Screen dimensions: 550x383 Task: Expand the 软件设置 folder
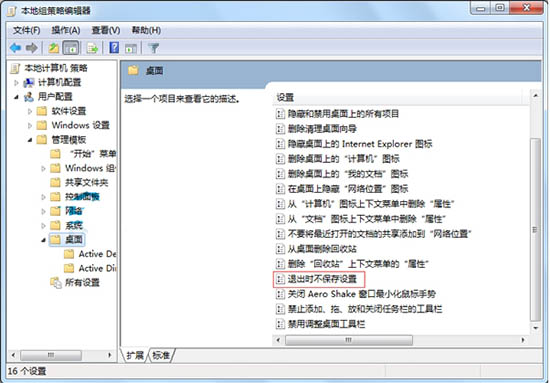point(30,112)
